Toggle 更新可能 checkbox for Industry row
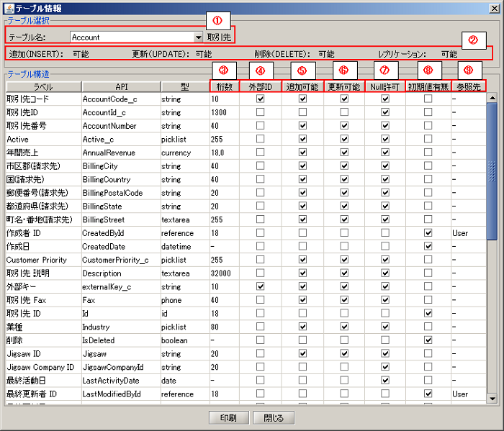 tap(344, 327)
